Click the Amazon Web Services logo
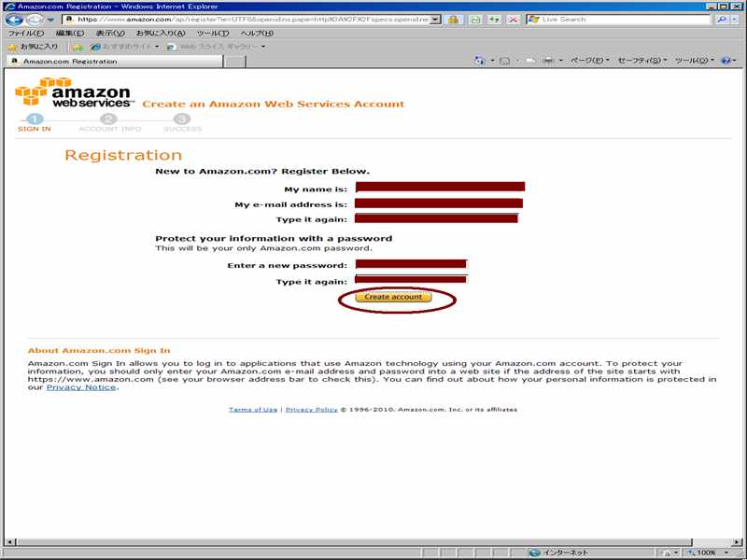The image size is (747, 560). (x=74, y=91)
